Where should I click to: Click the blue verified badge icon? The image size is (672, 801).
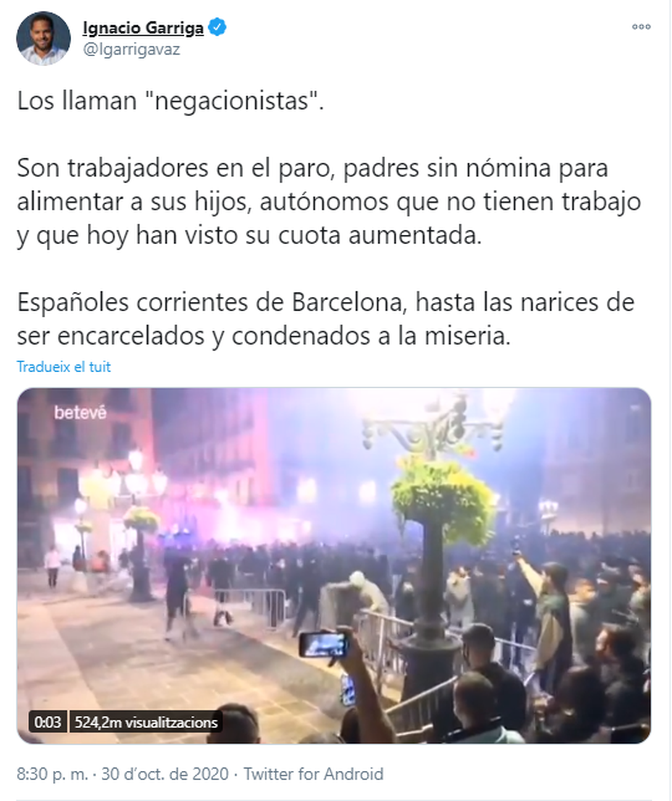coord(217,27)
